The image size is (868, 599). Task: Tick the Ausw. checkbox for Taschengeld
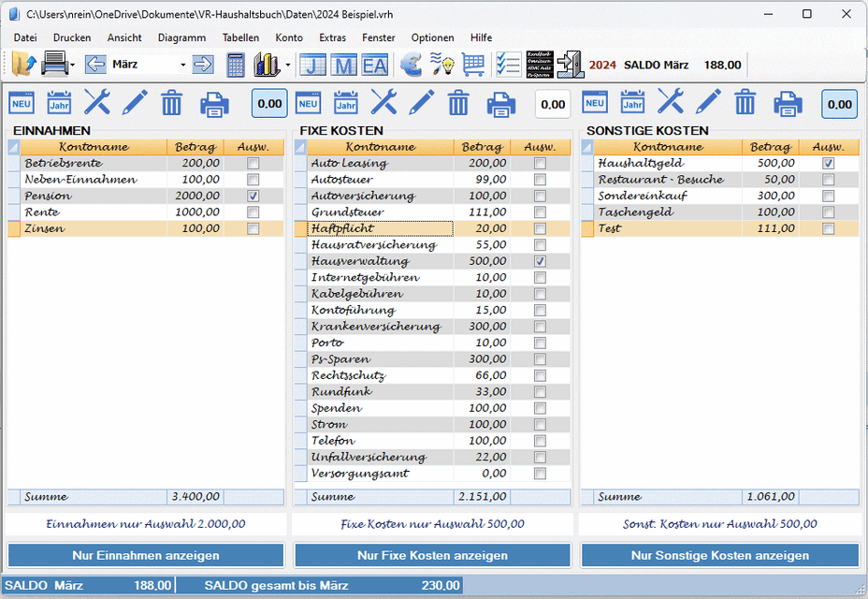828,212
